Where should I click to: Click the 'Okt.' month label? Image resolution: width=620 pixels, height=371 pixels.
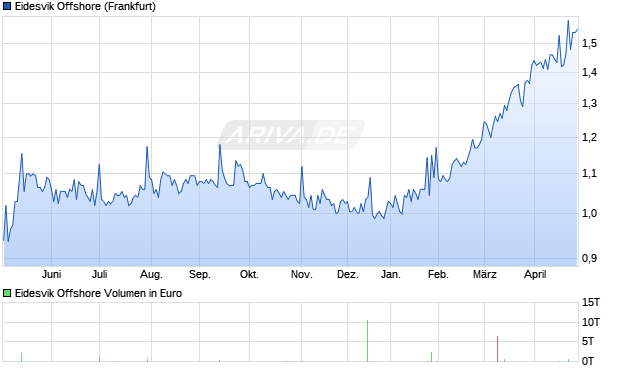(x=250, y=274)
